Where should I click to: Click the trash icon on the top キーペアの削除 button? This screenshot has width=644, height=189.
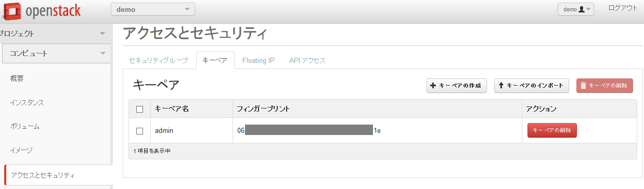[x=584, y=86]
